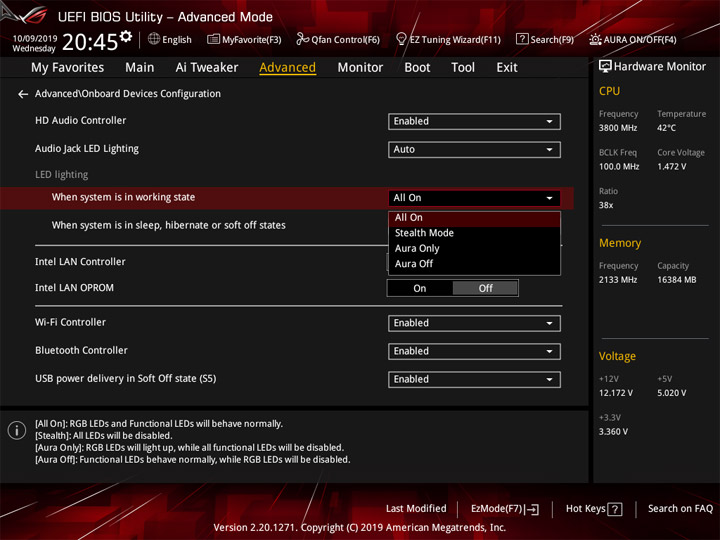Click Core Voltage value 1.472 V
Screen dimensions: 720x540
tap(671, 167)
